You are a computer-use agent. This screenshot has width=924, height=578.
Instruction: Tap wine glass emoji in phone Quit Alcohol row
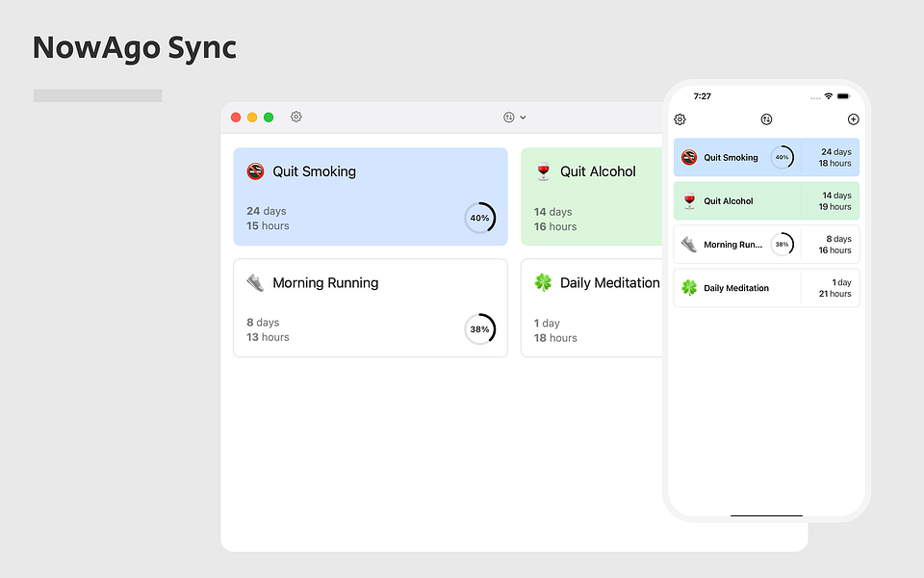click(689, 201)
